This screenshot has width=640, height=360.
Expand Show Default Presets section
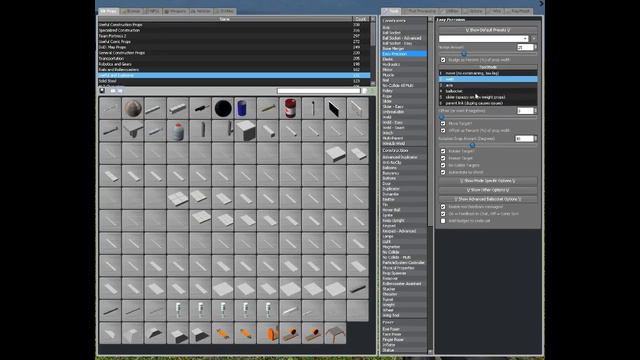click(488, 30)
